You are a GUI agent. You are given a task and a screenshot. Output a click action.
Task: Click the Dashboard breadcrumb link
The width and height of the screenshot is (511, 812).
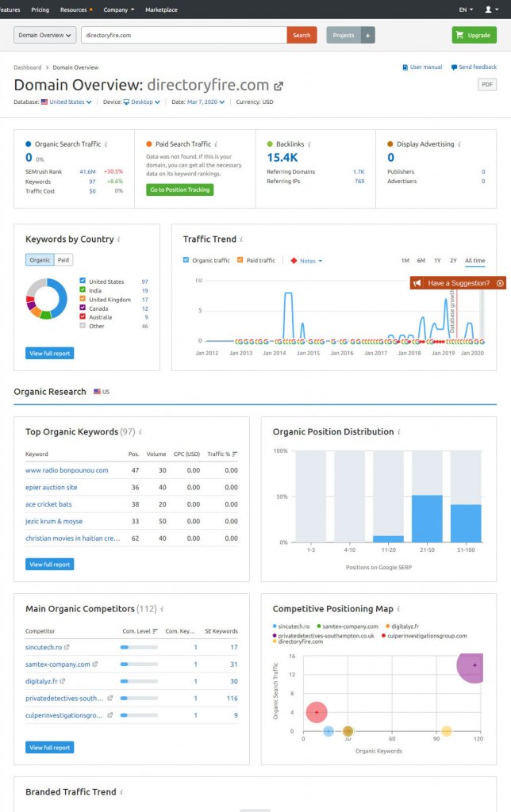click(28, 67)
